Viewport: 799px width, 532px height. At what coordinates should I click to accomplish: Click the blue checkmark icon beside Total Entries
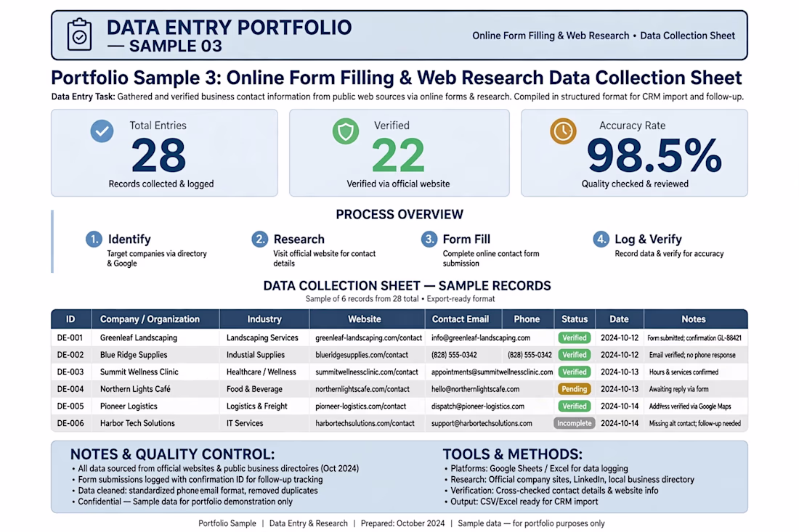click(102, 131)
